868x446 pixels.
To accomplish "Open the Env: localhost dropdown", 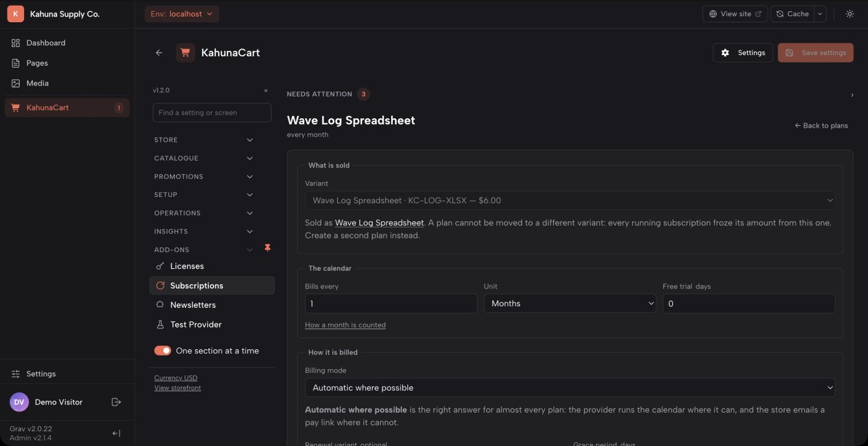I will 182,14.
